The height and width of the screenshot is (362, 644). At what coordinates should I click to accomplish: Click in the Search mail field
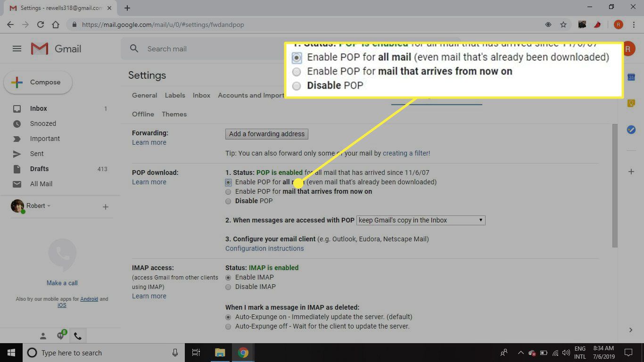coord(236,49)
